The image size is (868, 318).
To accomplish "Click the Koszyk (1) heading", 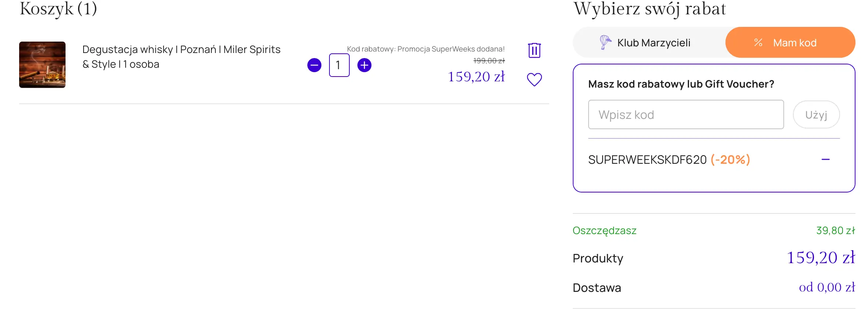I will [x=58, y=9].
